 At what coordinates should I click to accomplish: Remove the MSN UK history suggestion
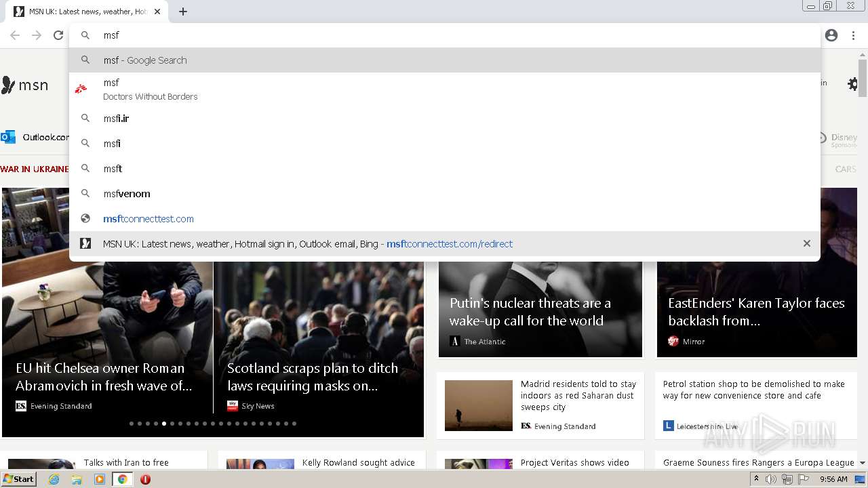[807, 243]
